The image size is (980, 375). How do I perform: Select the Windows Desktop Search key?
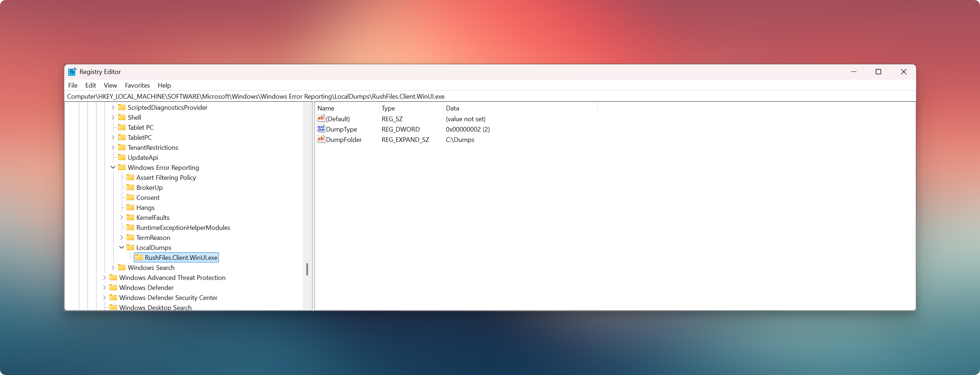click(x=155, y=307)
